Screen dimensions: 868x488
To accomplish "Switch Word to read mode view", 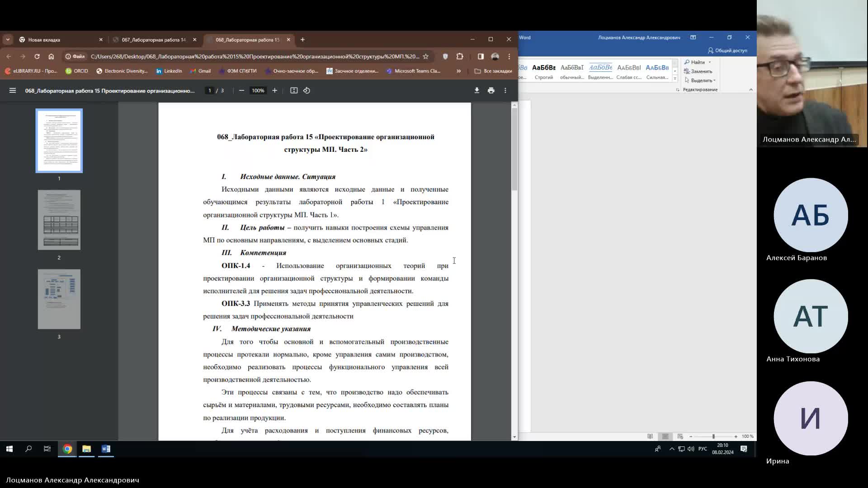I will (650, 436).
